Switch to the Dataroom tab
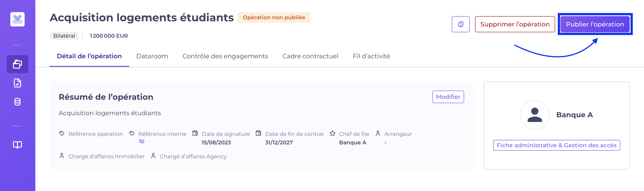 click(152, 56)
